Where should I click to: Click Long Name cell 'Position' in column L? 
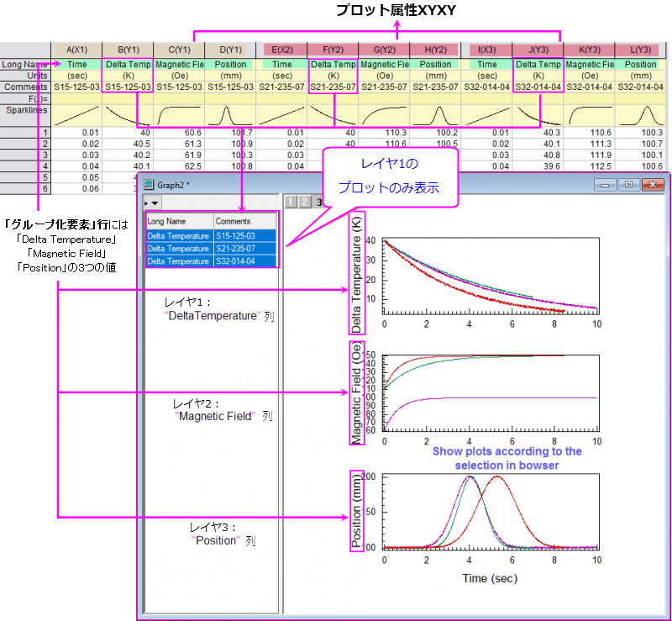click(x=640, y=65)
